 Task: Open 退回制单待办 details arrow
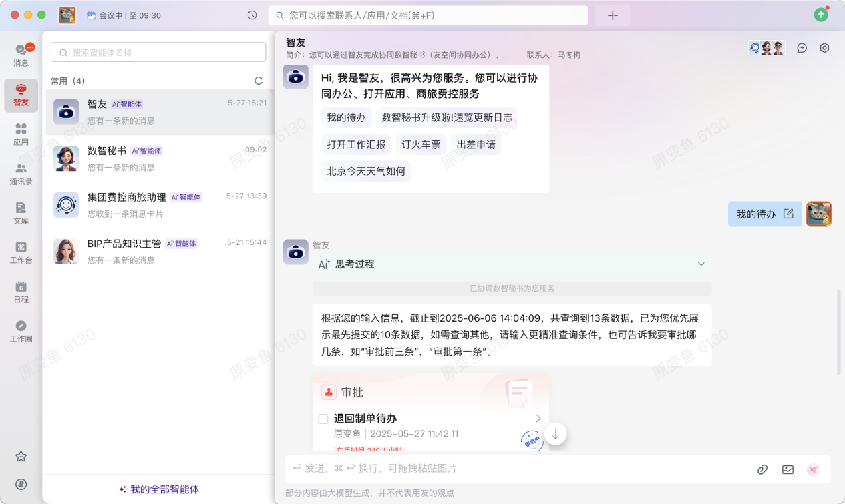point(538,418)
